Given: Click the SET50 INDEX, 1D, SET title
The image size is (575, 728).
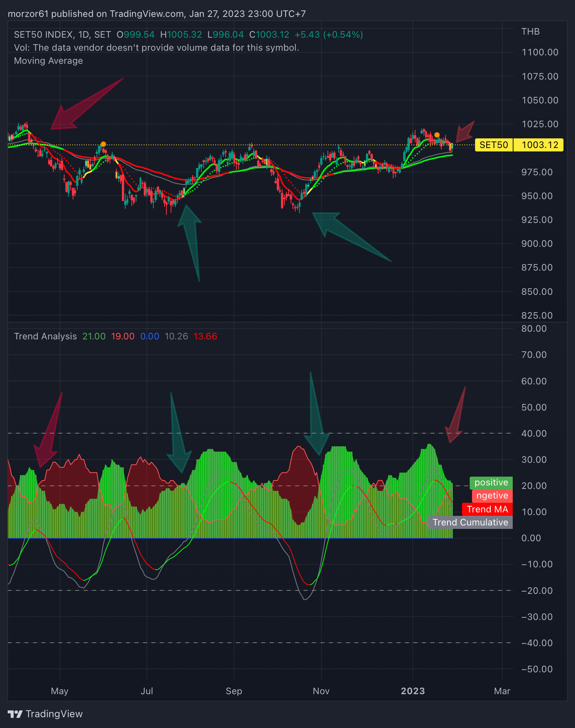Looking at the screenshot, I should [63, 35].
